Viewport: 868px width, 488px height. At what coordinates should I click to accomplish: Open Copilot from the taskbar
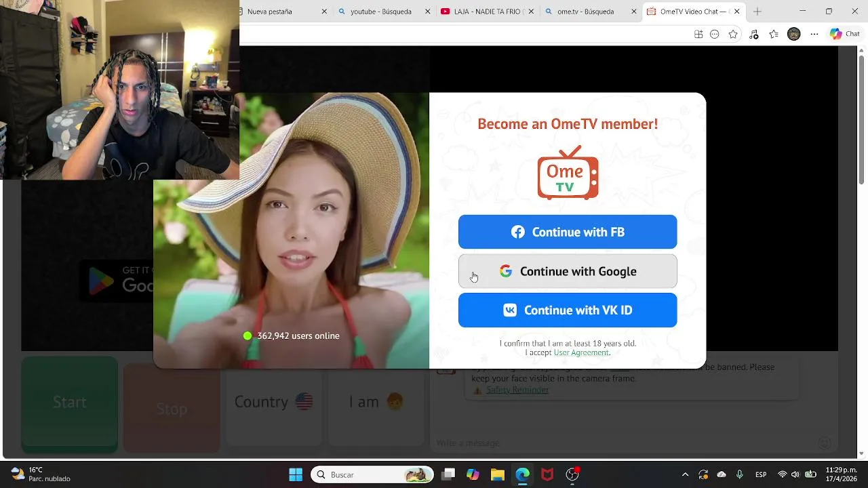coord(473,474)
